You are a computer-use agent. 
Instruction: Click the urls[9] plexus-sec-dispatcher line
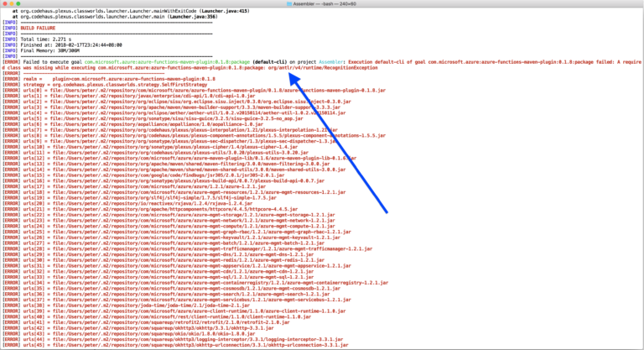[170, 142]
